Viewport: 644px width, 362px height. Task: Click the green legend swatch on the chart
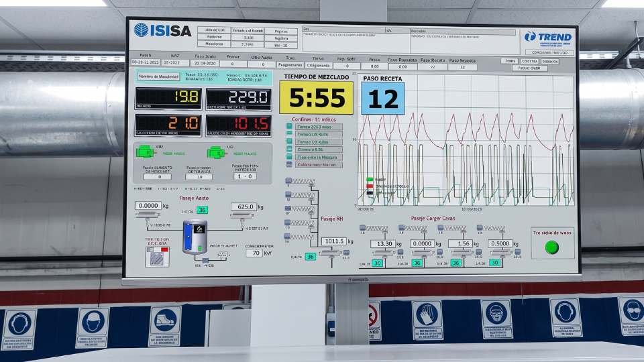point(370,180)
